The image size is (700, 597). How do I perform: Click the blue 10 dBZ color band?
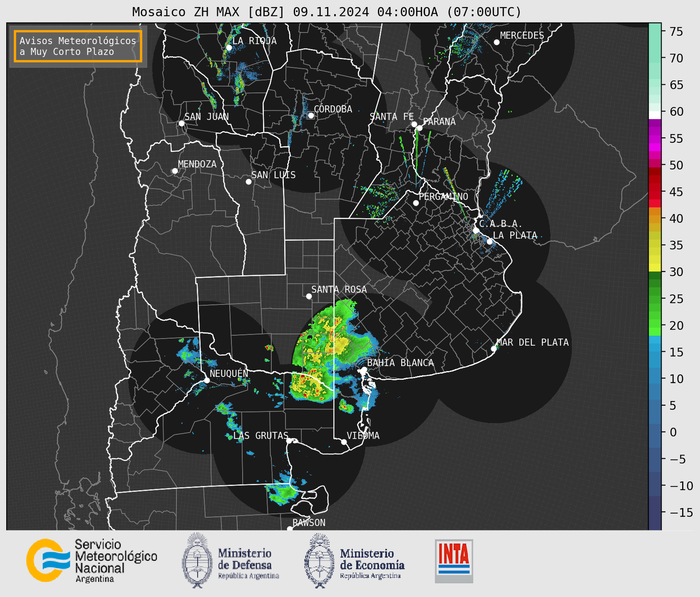click(x=655, y=379)
